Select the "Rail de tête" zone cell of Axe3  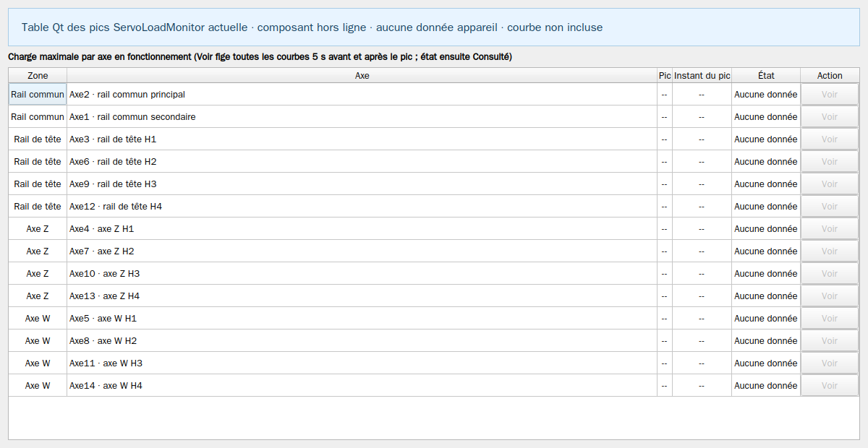coord(38,139)
